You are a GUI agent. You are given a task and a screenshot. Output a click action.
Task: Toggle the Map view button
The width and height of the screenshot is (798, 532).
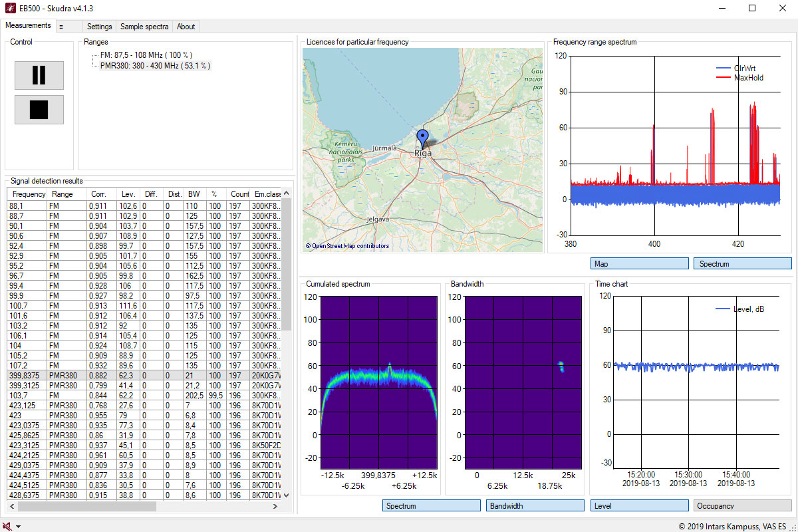(639, 264)
